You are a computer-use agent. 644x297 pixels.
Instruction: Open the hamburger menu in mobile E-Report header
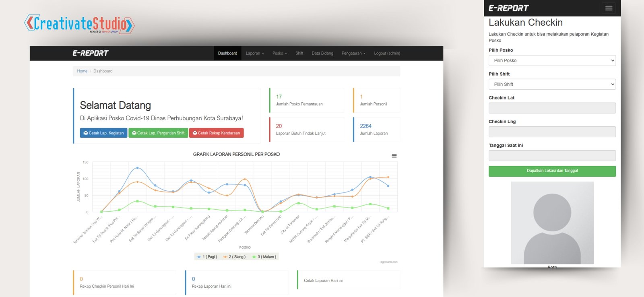pos(609,8)
